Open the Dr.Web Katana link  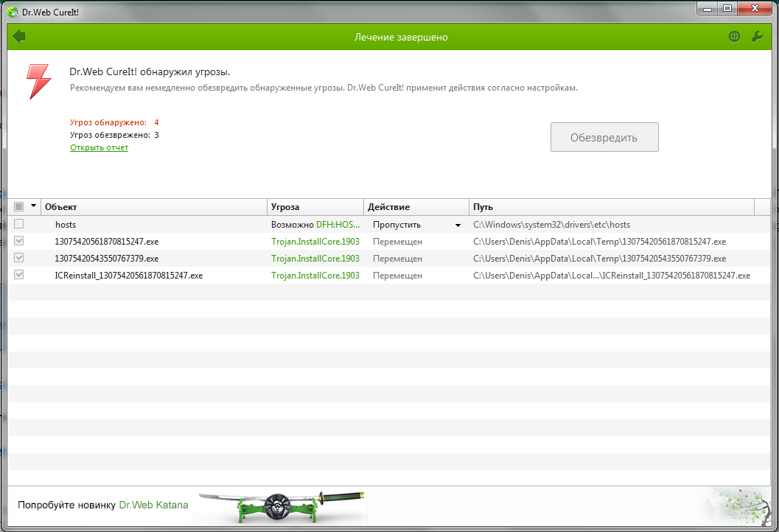point(153,505)
